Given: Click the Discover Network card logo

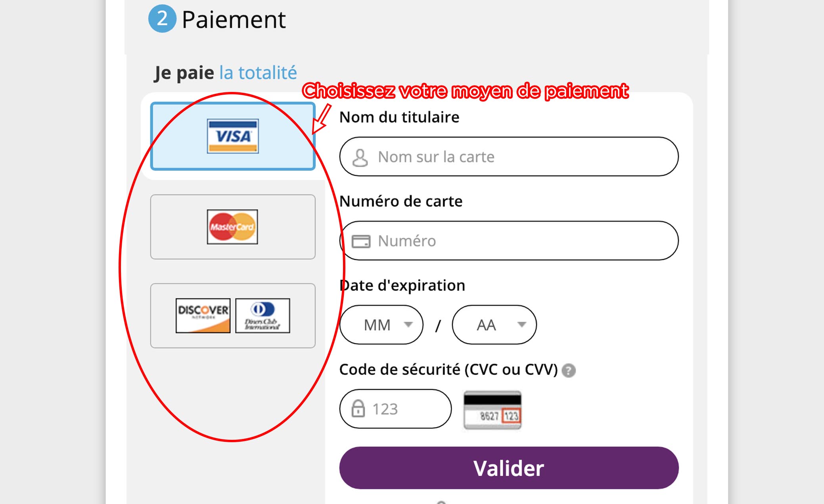Looking at the screenshot, I should [203, 315].
